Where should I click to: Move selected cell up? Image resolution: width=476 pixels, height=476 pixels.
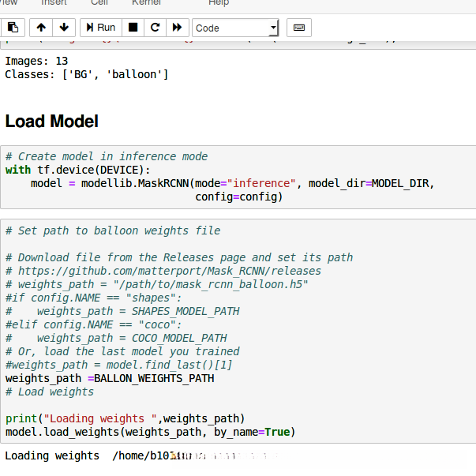[x=41, y=28]
